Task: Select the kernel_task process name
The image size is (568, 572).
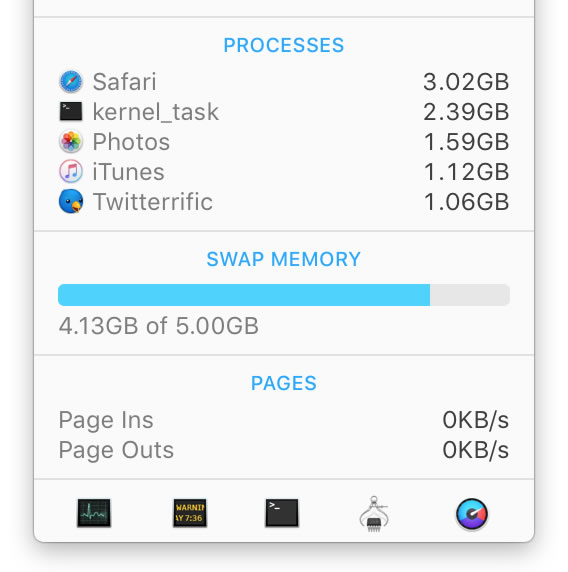Action: (156, 112)
